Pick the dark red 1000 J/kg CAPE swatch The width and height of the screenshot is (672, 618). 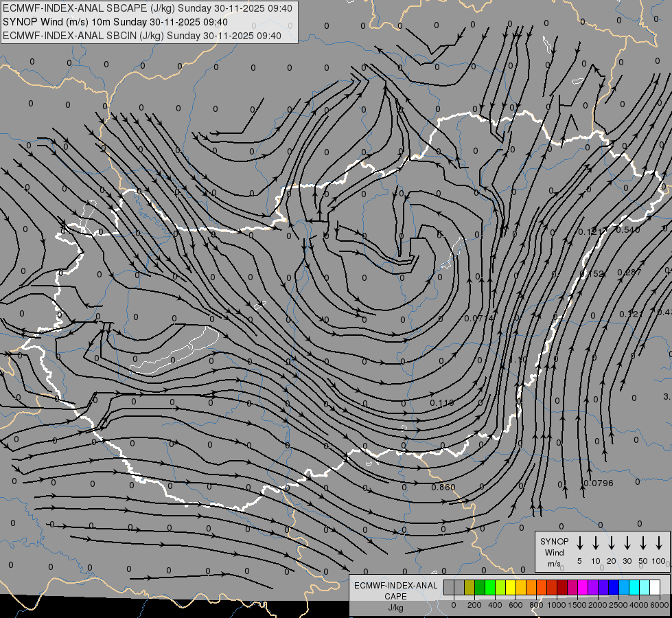pos(562,588)
